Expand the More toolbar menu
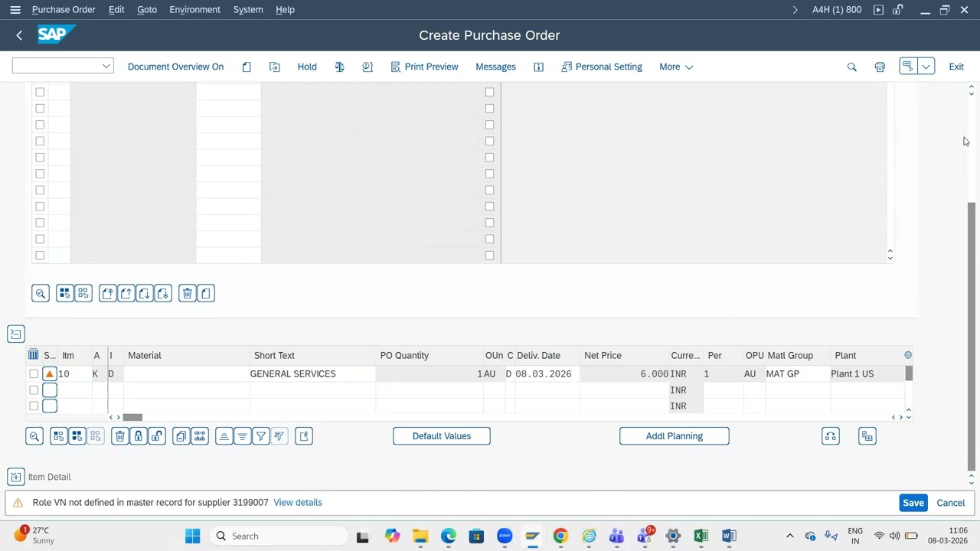Image resolution: width=980 pixels, height=551 pixels. [676, 67]
